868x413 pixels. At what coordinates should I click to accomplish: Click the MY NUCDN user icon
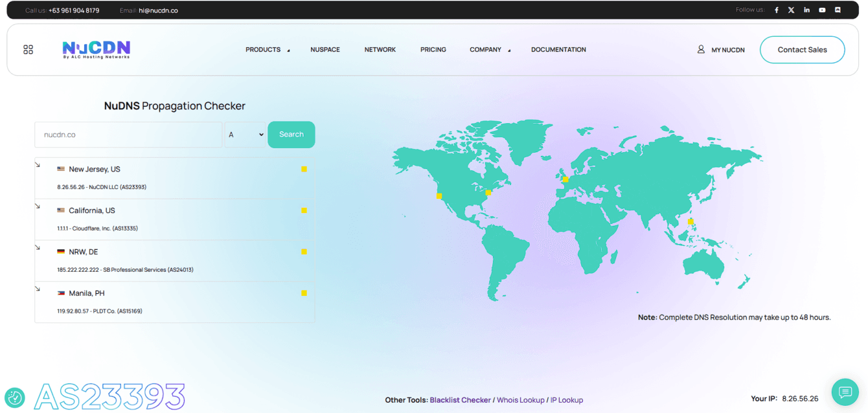pos(700,49)
